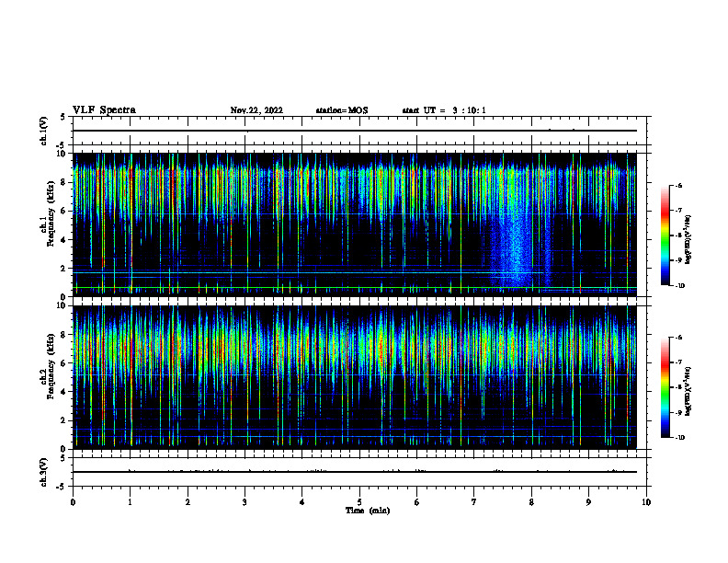Click time-axis tick label "3"

tap(245, 502)
